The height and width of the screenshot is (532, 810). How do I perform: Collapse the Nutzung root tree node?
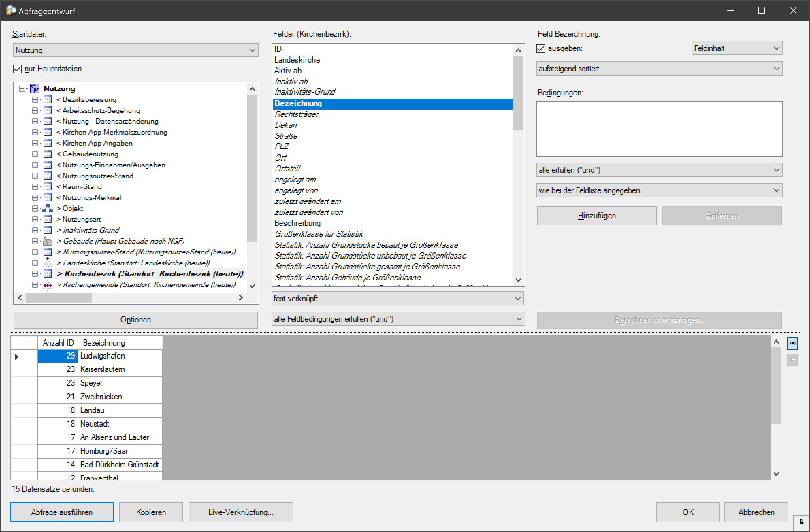(x=22, y=89)
